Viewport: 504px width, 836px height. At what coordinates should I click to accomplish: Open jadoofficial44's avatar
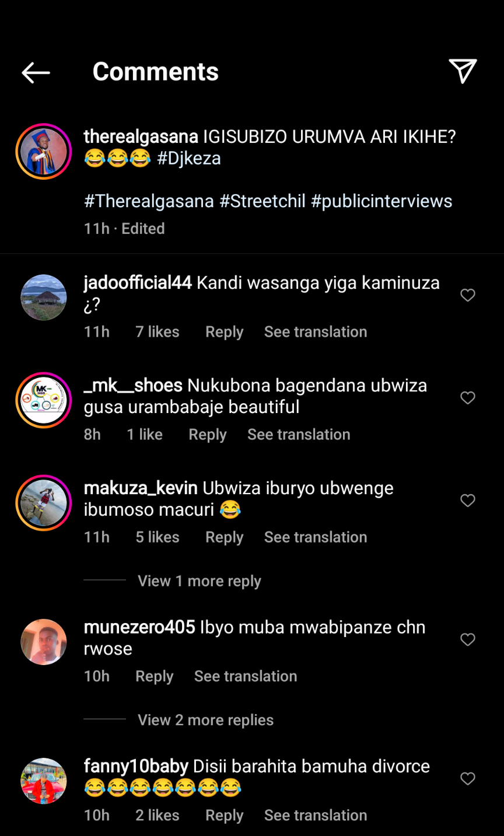point(44,298)
